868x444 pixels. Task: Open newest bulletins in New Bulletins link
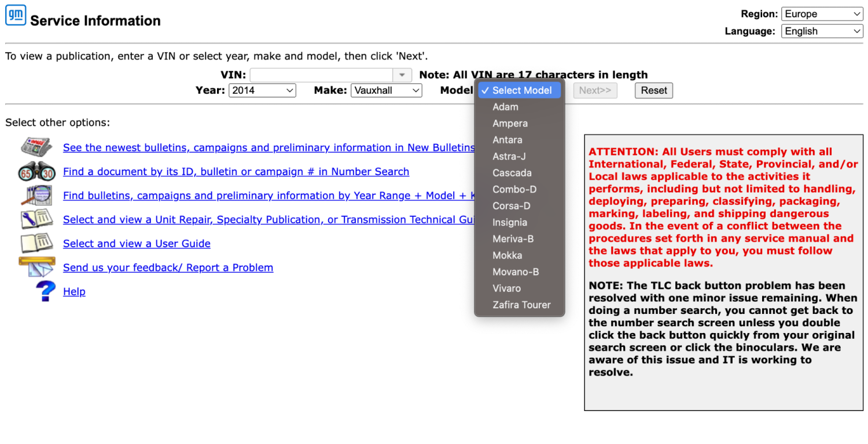point(269,147)
